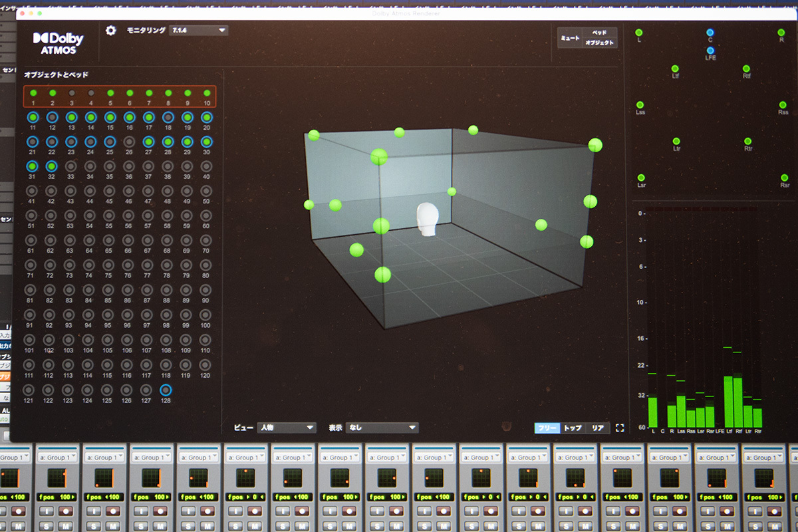This screenshot has width=798, height=532.
Task: Toggle mute for ベッド (beds)
Action: point(600,33)
